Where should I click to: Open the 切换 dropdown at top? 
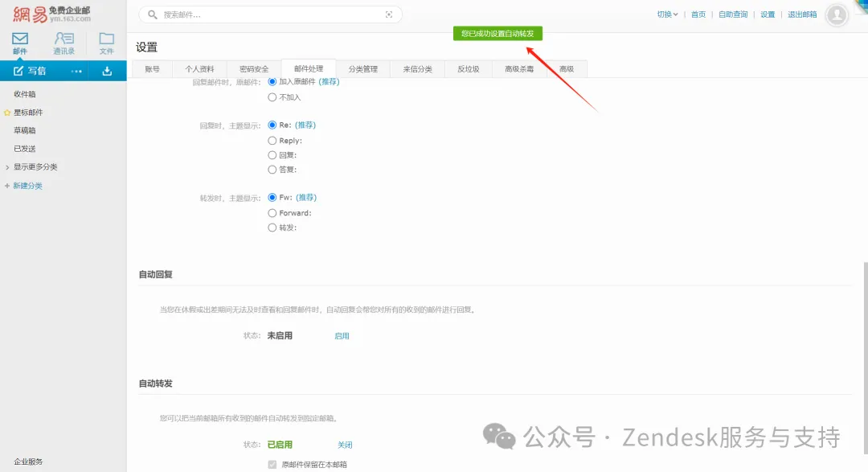pos(667,14)
